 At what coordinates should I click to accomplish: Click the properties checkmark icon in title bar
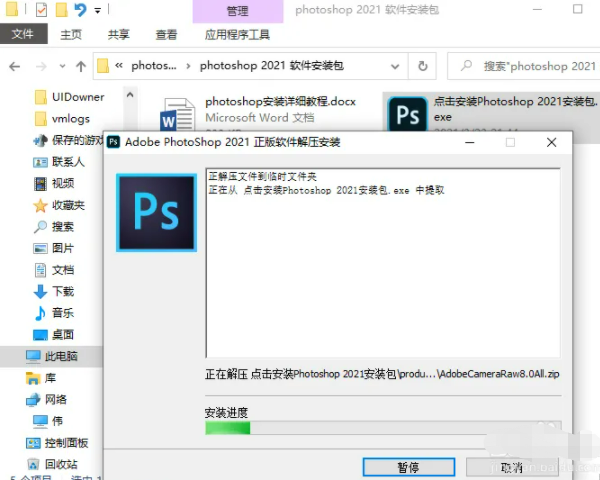(x=41, y=10)
